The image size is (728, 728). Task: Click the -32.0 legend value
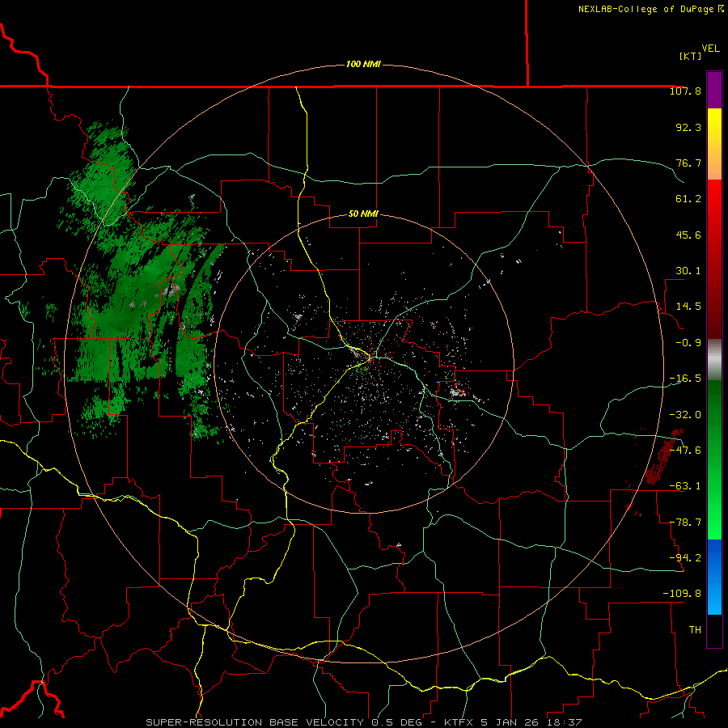point(685,415)
